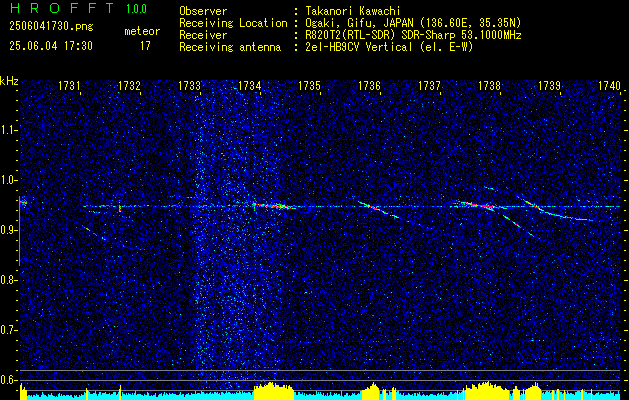The height and width of the screenshot is (400, 629).
Task: Click the Receiving antenna label
Action: pyautogui.click(x=230, y=47)
